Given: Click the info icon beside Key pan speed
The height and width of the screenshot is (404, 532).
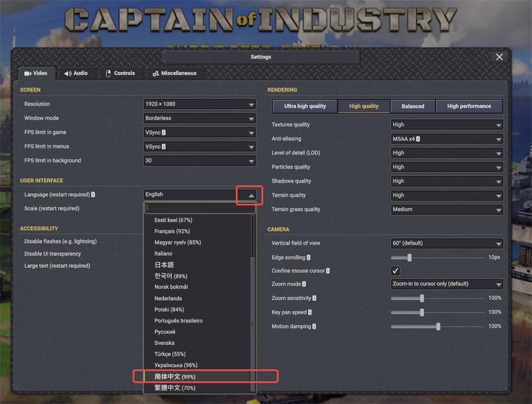Looking at the screenshot, I should click(310, 312).
